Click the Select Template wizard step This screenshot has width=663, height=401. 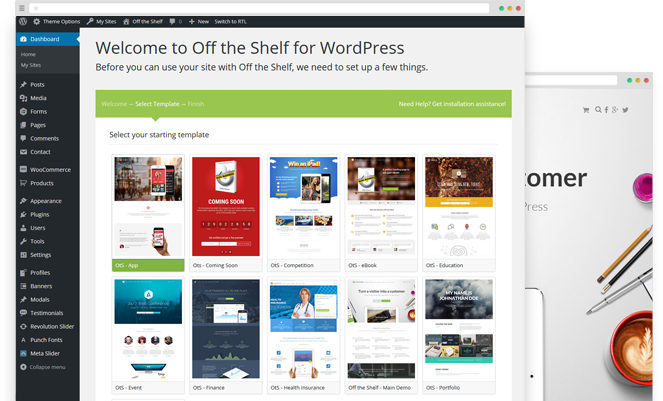[x=157, y=104]
